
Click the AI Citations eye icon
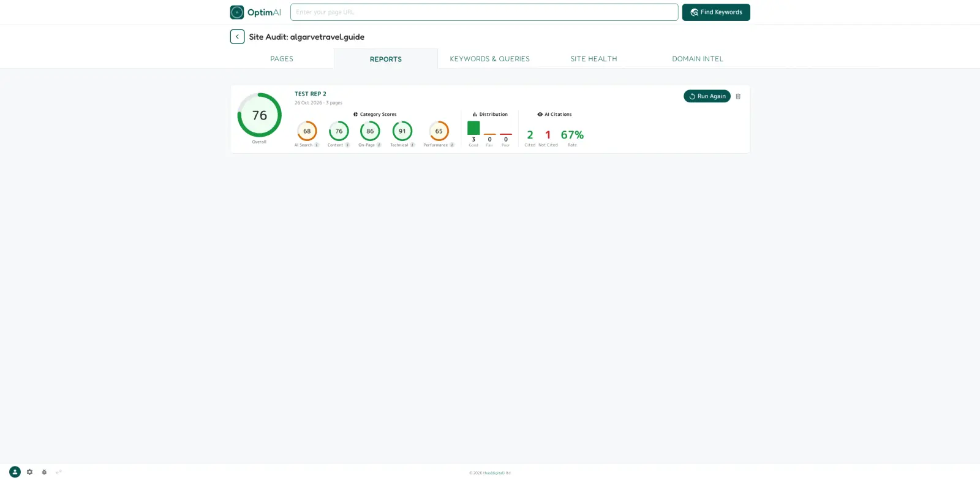coord(540,115)
